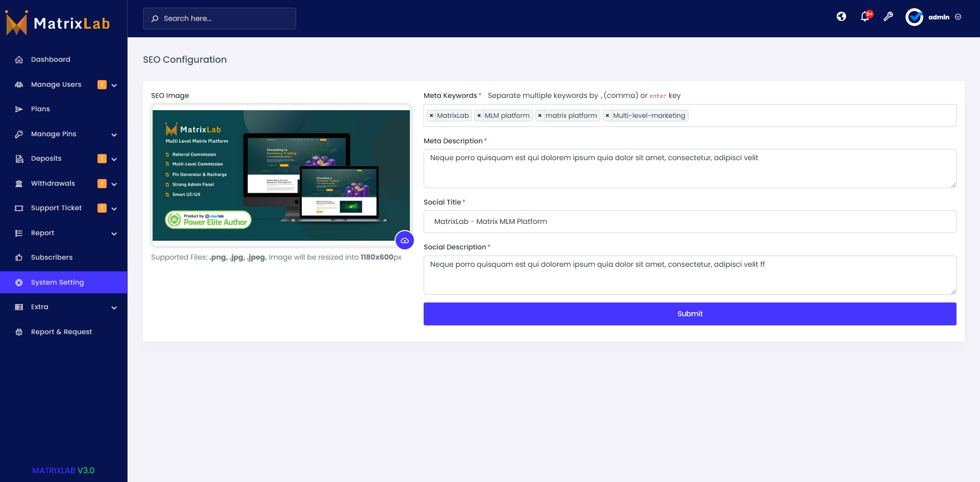Open the notification bell
980x482 pixels.
click(865, 17)
